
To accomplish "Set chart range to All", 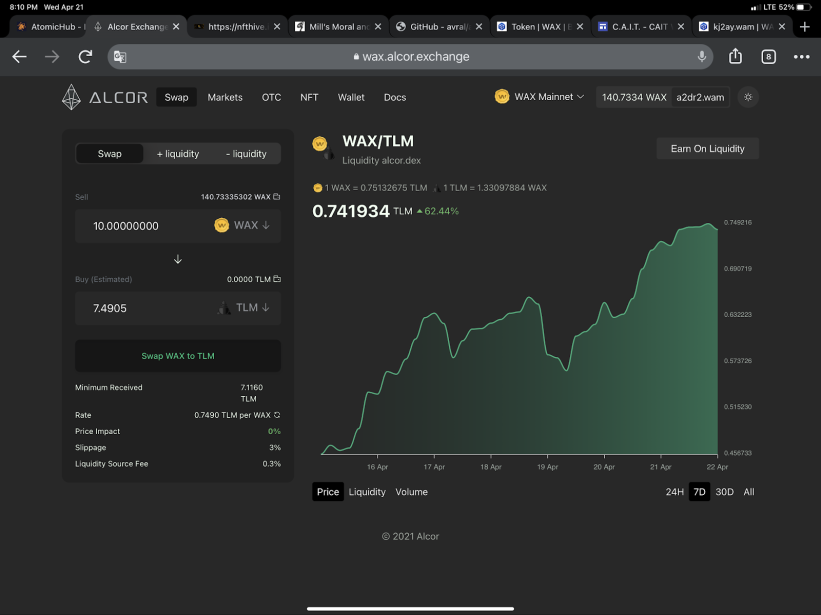I will pyautogui.click(x=749, y=492).
